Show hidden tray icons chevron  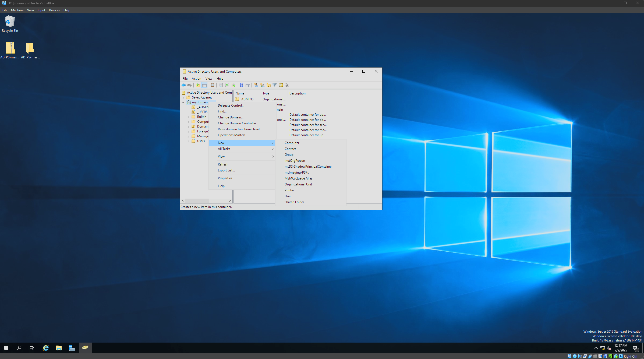[x=596, y=348]
